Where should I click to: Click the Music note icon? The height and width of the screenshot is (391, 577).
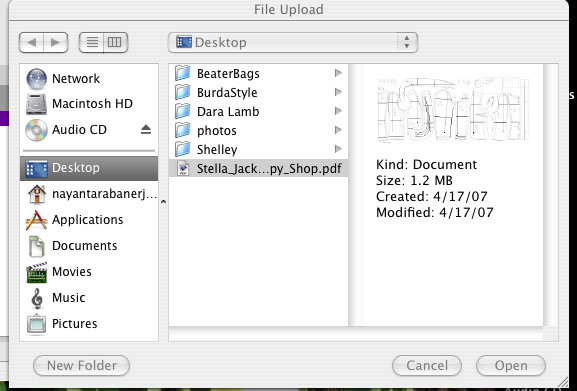[37, 298]
